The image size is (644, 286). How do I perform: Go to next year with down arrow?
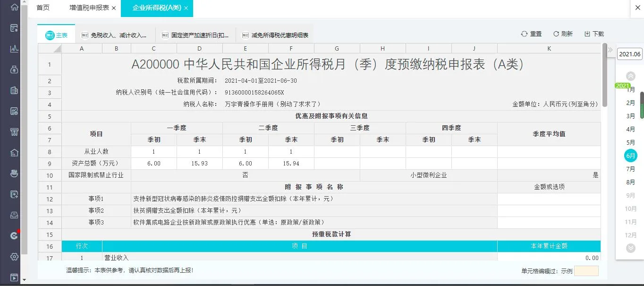pos(630,248)
